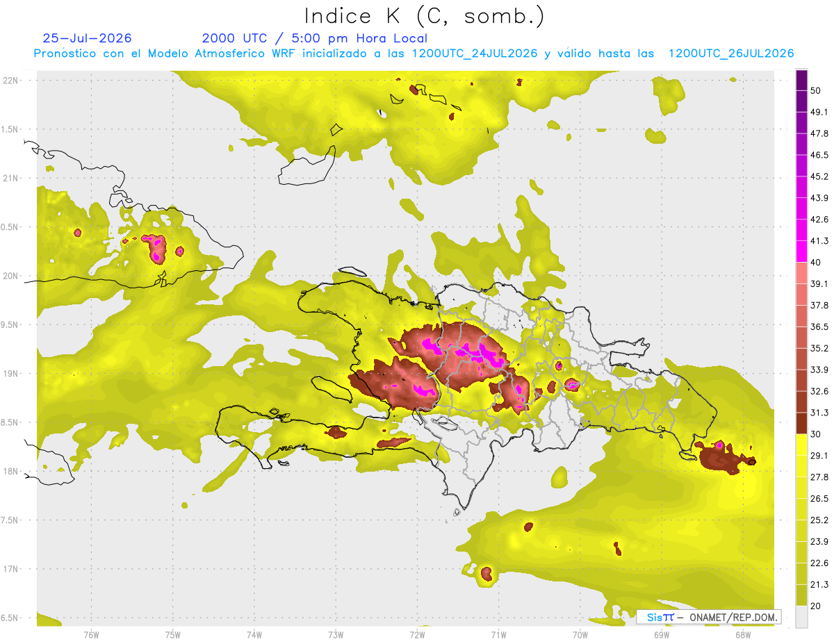Click the "23.9" colorbar value
834x644 pixels.
[x=820, y=542]
